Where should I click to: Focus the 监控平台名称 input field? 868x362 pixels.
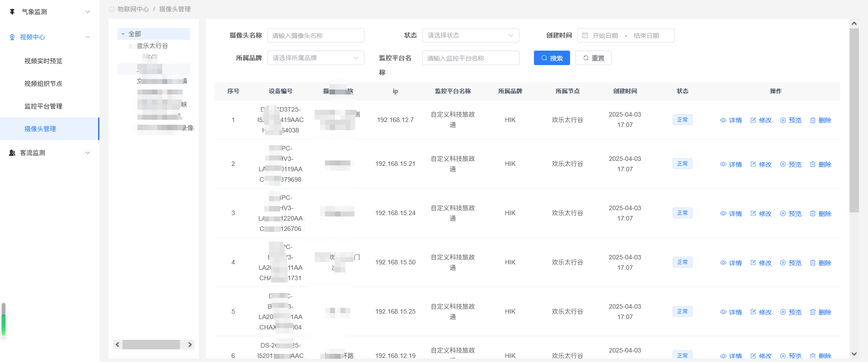pyautogui.click(x=471, y=58)
